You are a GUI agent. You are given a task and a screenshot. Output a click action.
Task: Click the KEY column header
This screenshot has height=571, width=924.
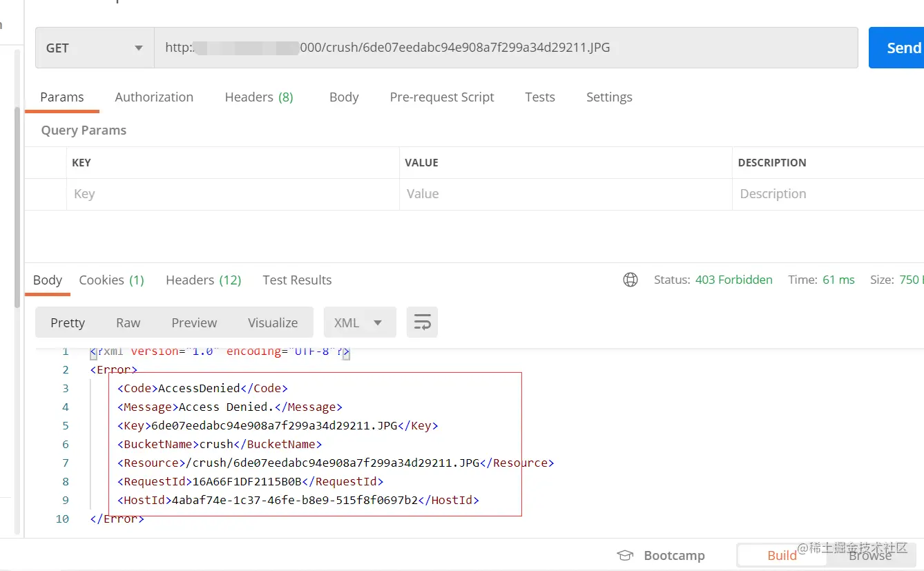click(81, 163)
